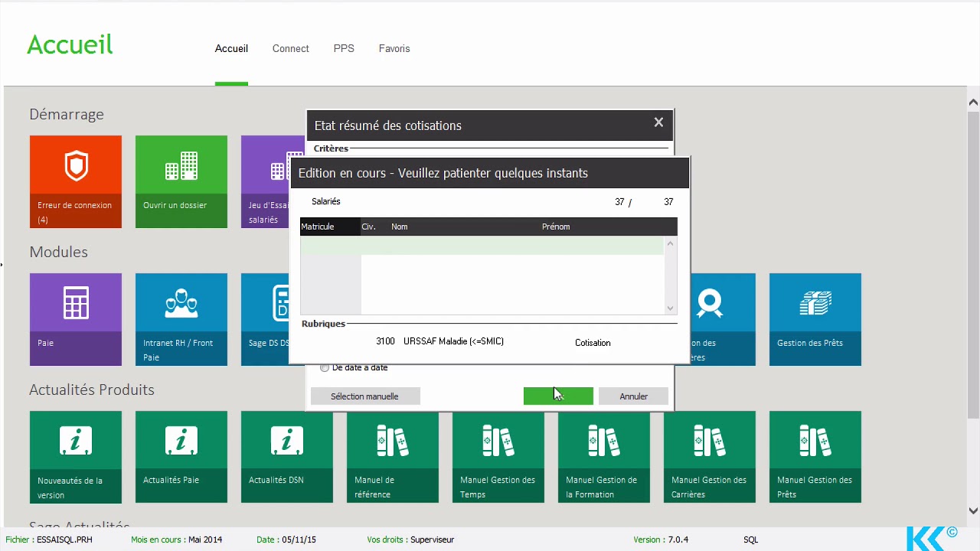This screenshot has height=551, width=980.
Task: Click the Civ. column header
Action: [374, 227]
